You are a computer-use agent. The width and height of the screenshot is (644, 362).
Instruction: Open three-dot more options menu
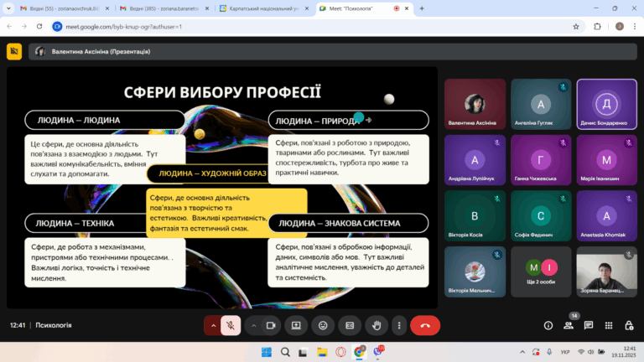pos(399,325)
